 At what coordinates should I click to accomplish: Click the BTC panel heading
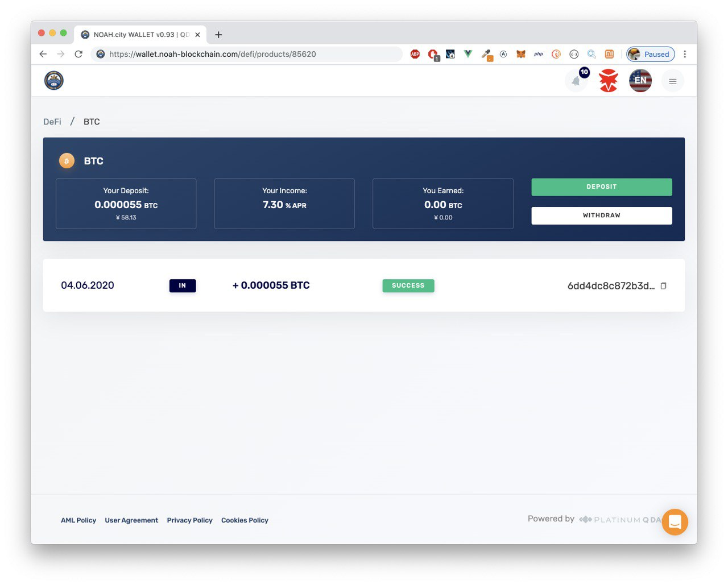tap(94, 161)
